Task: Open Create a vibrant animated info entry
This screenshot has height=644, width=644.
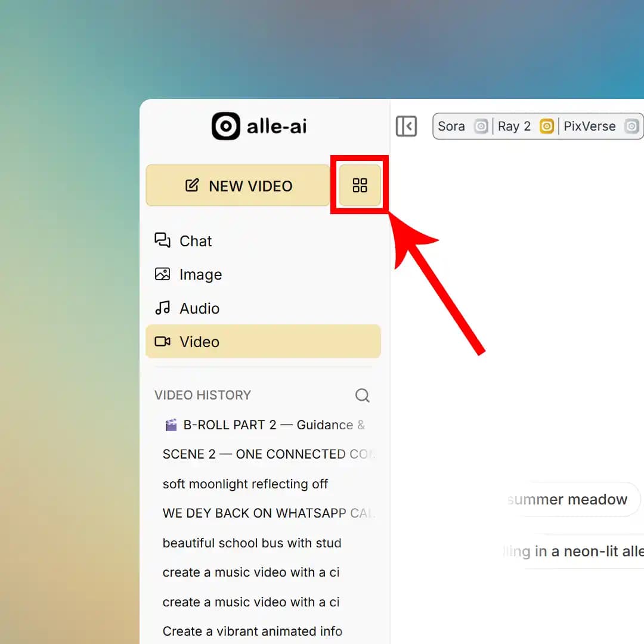Action: click(x=252, y=631)
